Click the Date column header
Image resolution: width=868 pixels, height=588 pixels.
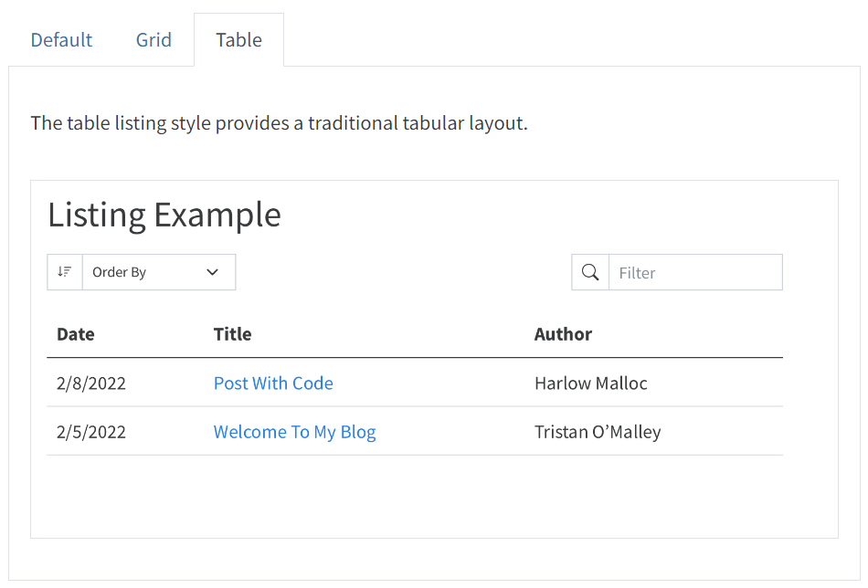click(76, 334)
